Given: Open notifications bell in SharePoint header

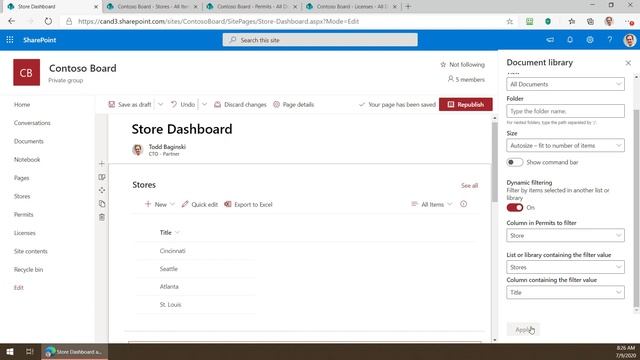Looking at the screenshot, I should pos(570,40).
